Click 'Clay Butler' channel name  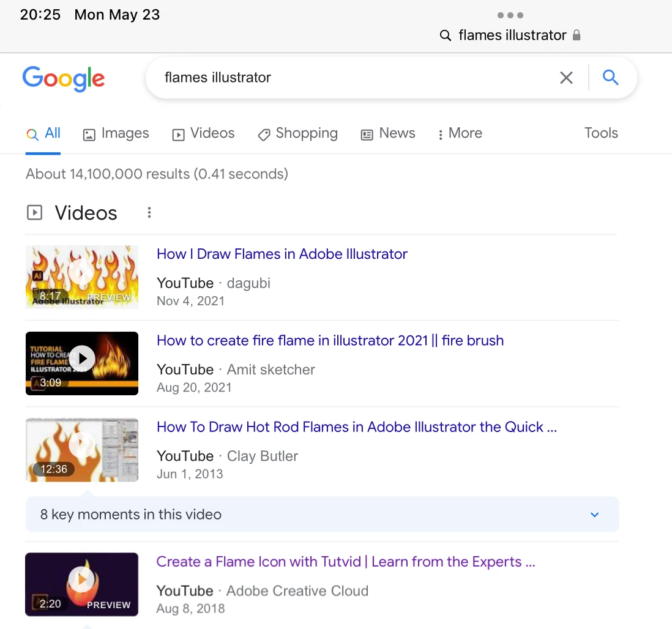[263, 456]
